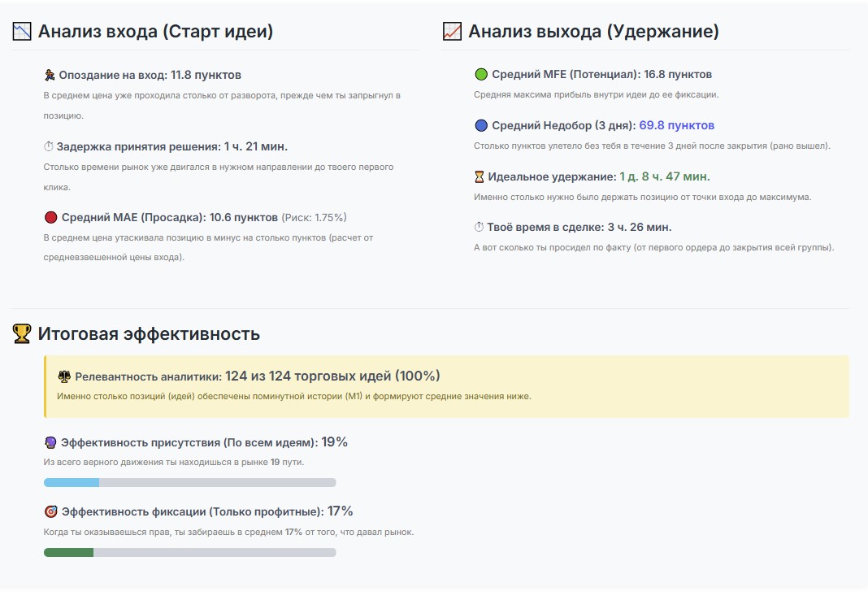Click the 19% value for Эффективность присутствия
Image resolution: width=868 pixels, height=596 pixels.
pyautogui.click(x=334, y=442)
